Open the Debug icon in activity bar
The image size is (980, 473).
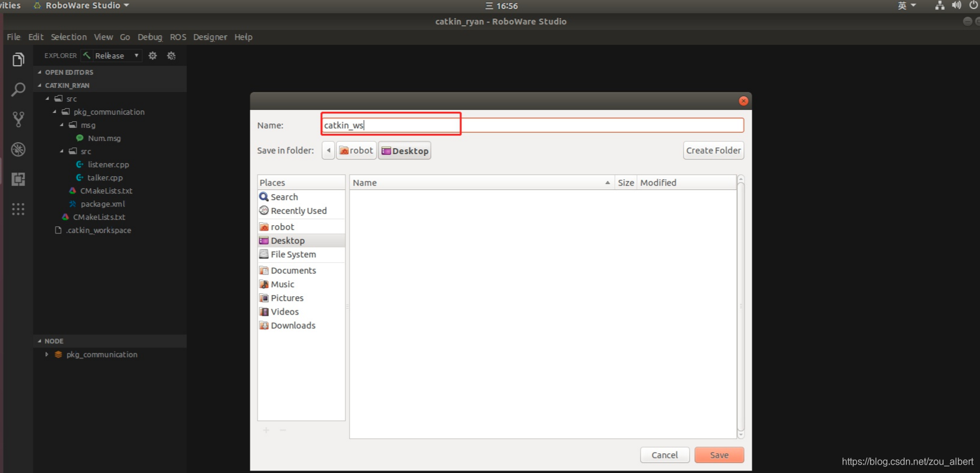tap(19, 149)
